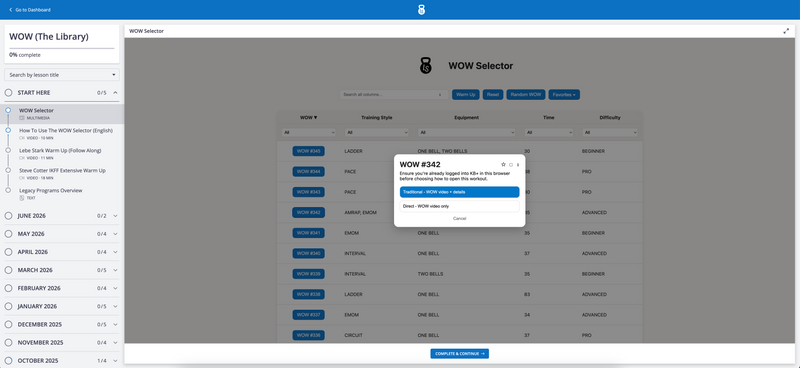Image resolution: width=800 pixels, height=368 pixels.
Task: Open WOW #340 button in table
Action: click(308, 253)
